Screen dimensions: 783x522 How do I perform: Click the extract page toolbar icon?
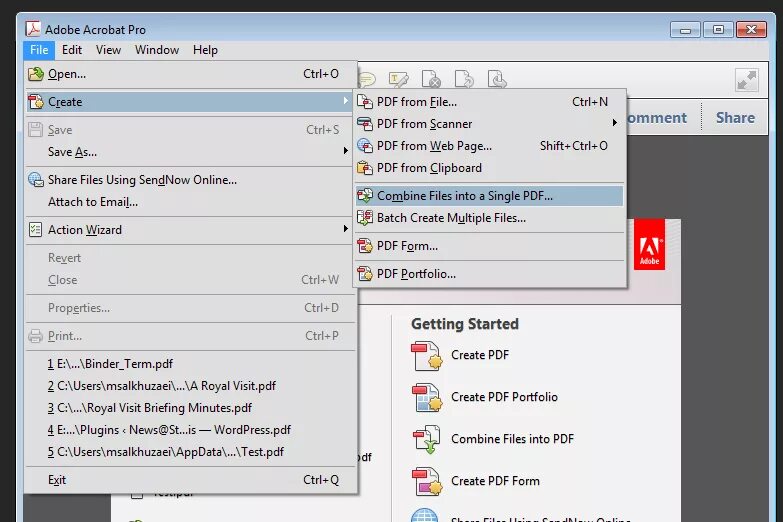tap(497, 79)
